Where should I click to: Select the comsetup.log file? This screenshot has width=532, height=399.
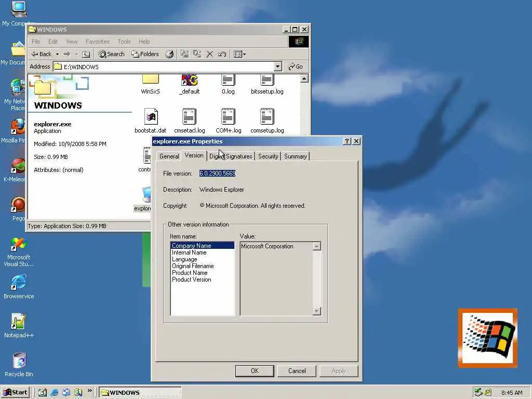pyautogui.click(x=267, y=121)
